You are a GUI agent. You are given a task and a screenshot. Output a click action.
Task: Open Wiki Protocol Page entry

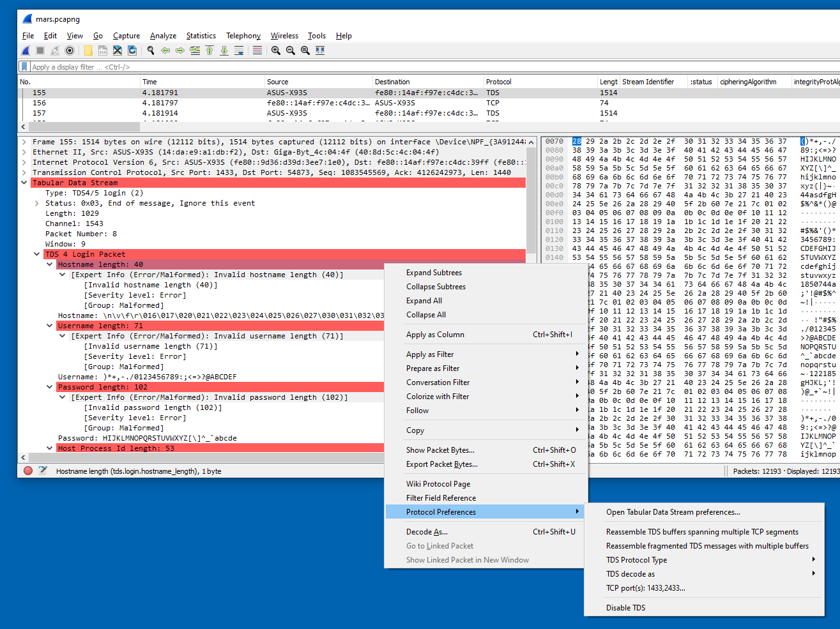[485, 484]
